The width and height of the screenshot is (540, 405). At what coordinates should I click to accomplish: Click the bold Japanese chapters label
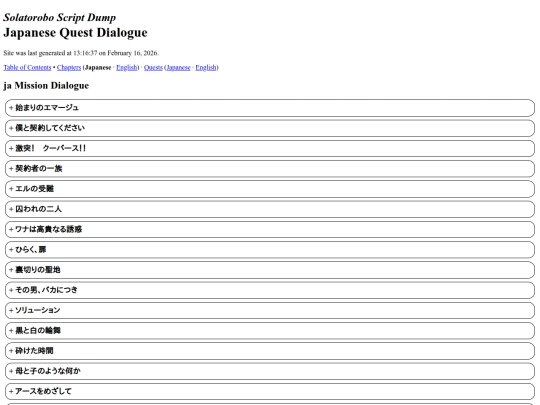[98, 68]
